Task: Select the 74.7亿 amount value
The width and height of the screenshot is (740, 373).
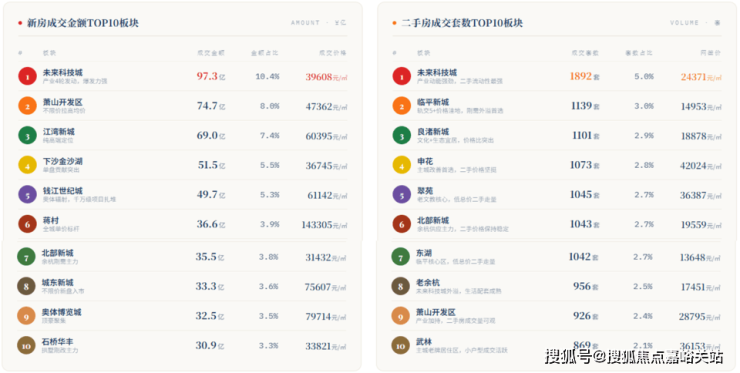Action: [x=211, y=106]
